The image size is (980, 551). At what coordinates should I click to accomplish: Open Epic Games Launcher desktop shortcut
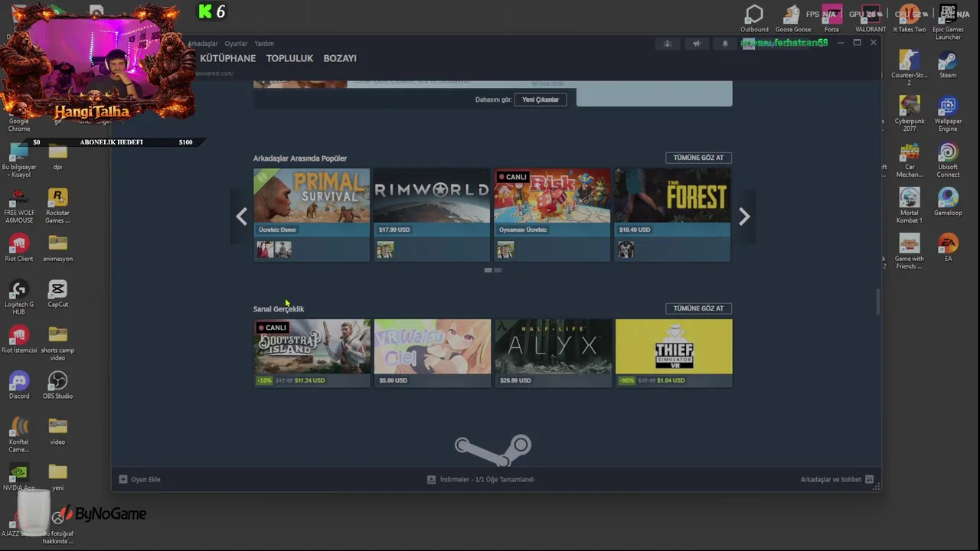948,22
